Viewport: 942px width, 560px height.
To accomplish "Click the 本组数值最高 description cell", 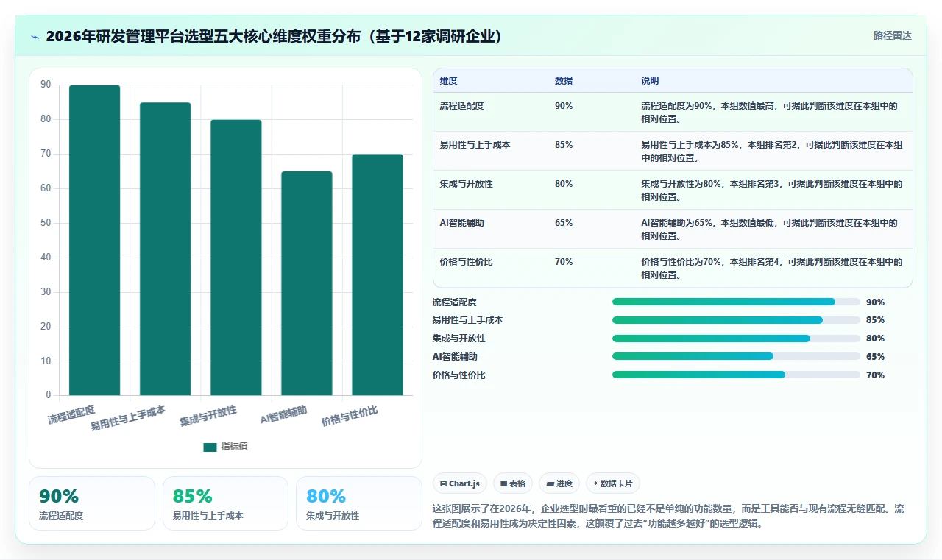I will click(x=772, y=113).
